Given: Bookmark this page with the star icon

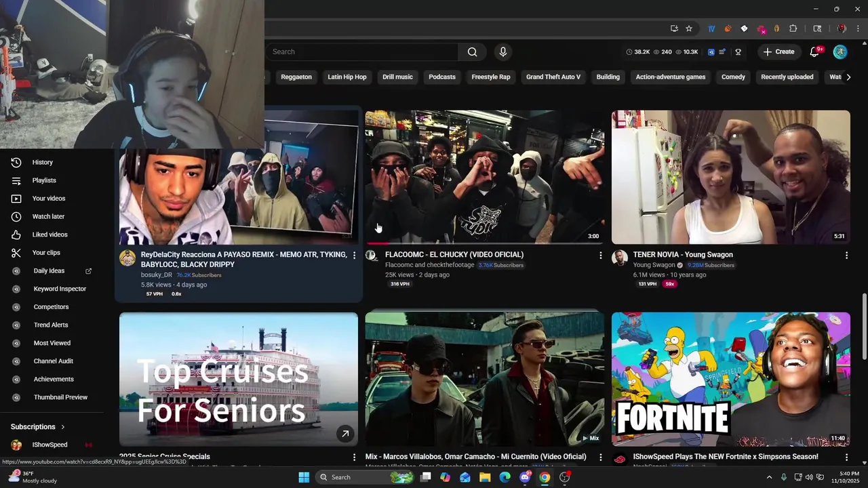Looking at the screenshot, I should 689,28.
